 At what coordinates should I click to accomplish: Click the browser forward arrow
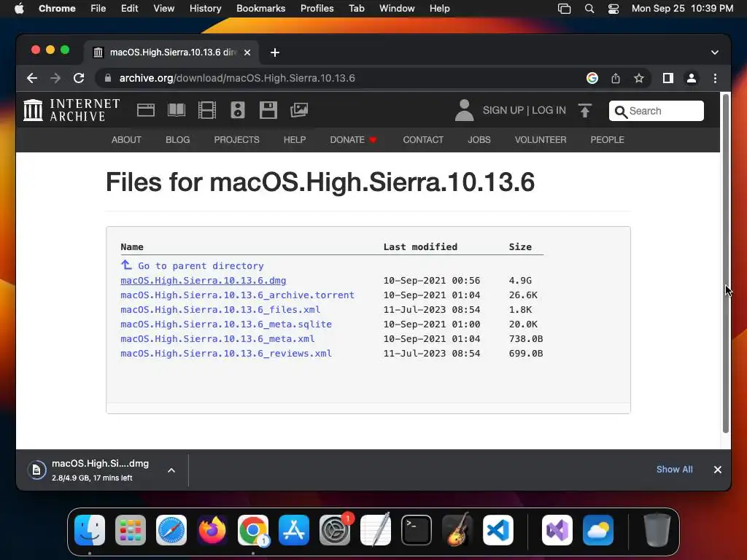[55, 78]
